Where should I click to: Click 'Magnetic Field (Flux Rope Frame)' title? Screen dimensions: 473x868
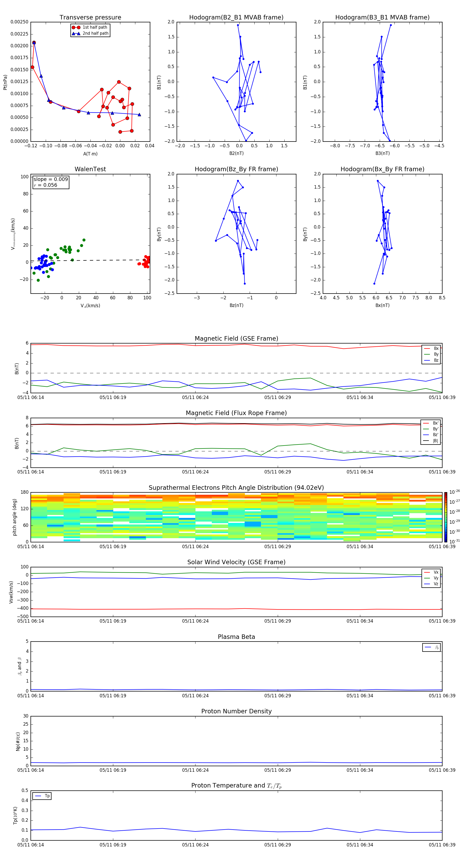[x=236, y=413]
